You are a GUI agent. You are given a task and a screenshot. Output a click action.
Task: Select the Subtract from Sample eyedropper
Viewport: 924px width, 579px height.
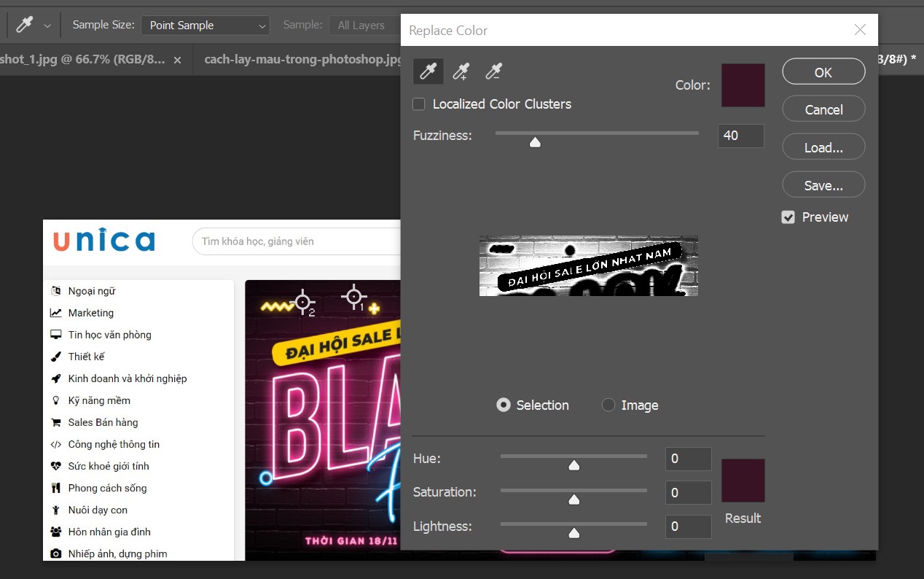[494, 71]
